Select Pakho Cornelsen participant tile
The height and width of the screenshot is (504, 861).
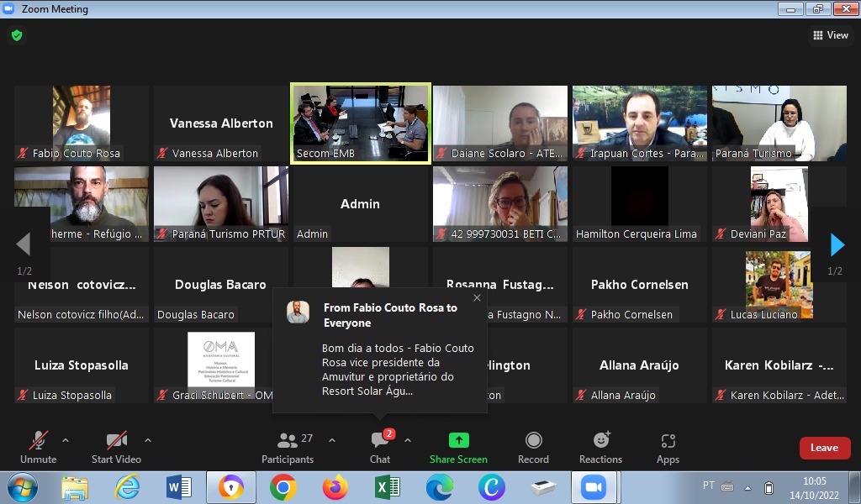coord(640,285)
